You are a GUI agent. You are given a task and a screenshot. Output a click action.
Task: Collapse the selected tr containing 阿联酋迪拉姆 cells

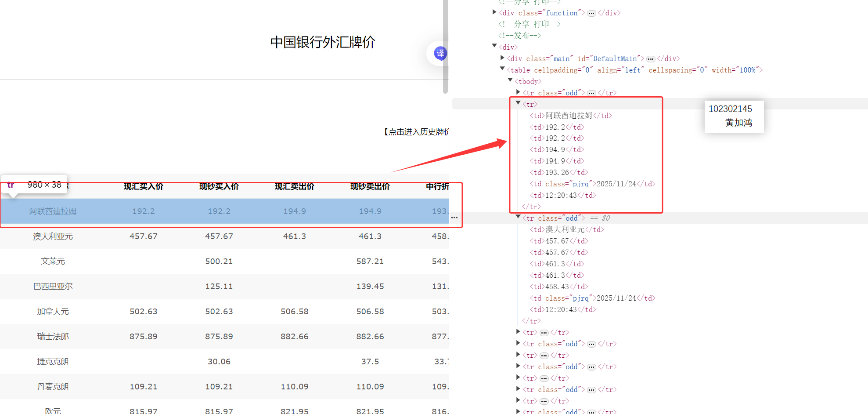[518, 104]
